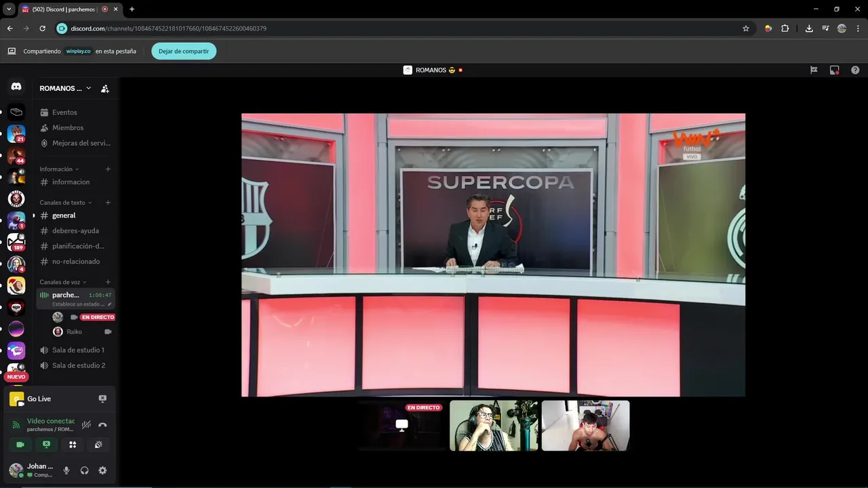This screenshot has height=488, width=868.
Task: Collapse the Canales de voz category
Action: [x=63, y=282]
